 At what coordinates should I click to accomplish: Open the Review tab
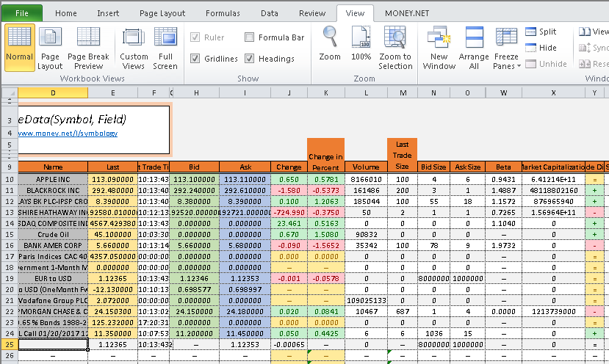pyautogui.click(x=312, y=13)
